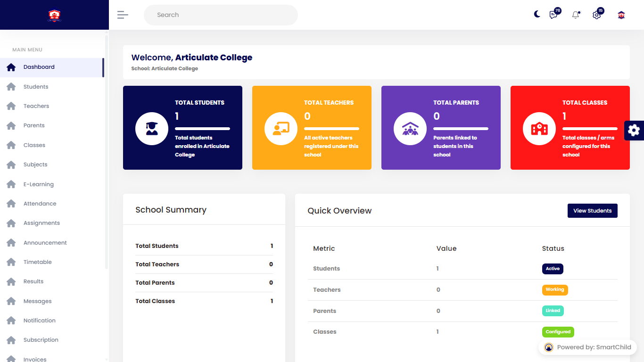
Task: Click the progress bar on Total Classes card
Action: tap(590, 129)
